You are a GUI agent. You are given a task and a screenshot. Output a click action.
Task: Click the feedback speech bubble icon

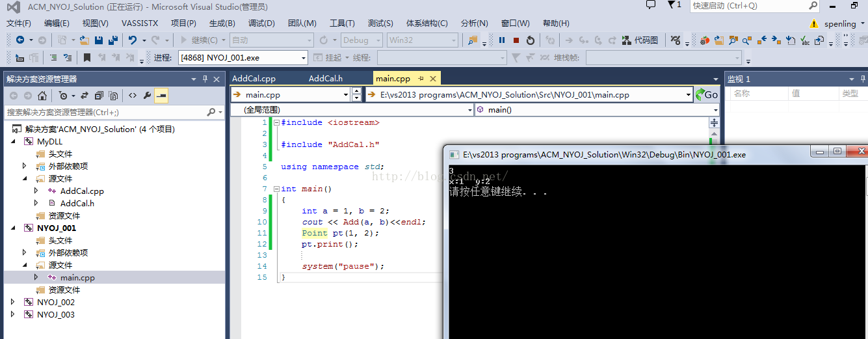tap(651, 5)
